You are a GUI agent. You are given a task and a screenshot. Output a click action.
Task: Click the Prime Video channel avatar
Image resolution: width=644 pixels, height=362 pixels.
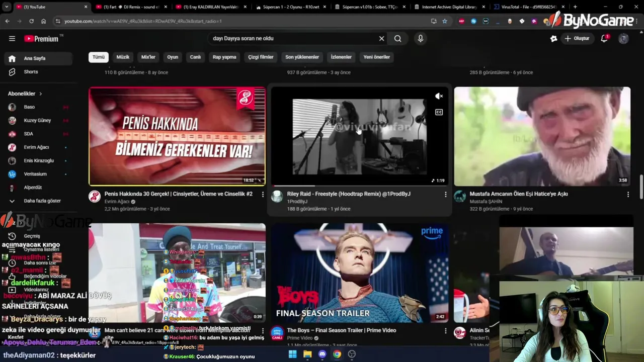pyautogui.click(x=277, y=332)
